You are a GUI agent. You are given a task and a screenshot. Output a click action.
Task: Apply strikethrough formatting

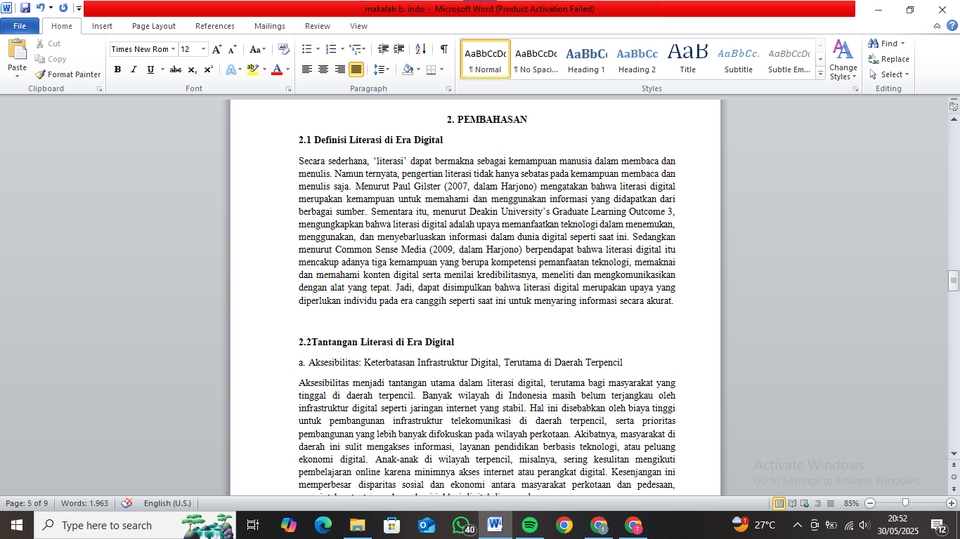[x=176, y=69]
